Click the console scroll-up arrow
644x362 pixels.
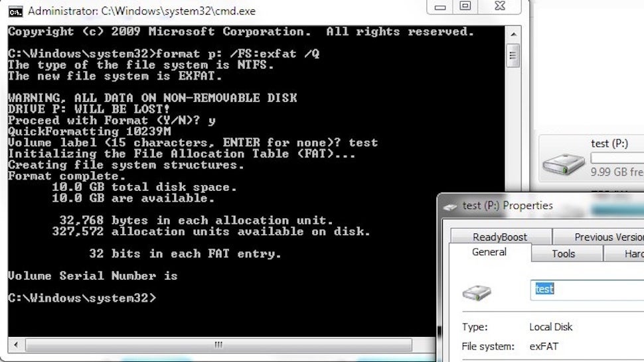click(x=513, y=34)
